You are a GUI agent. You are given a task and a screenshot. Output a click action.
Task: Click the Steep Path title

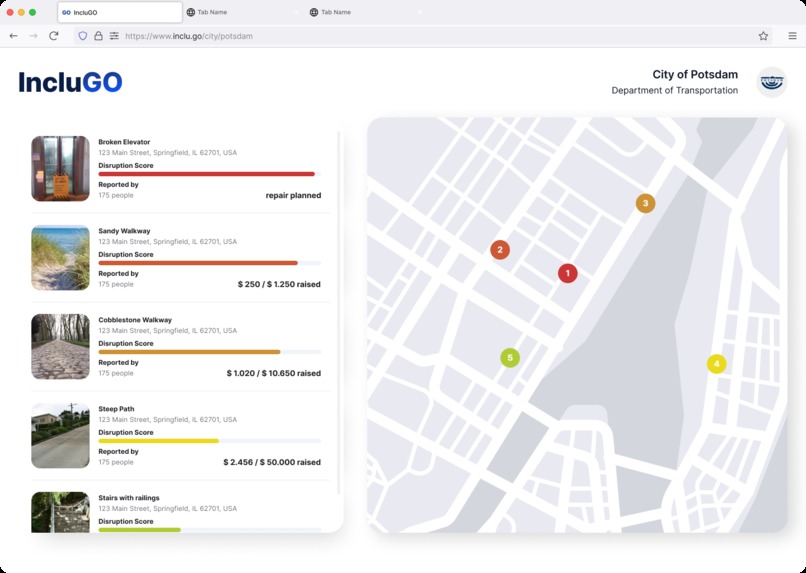pos(116,409)
